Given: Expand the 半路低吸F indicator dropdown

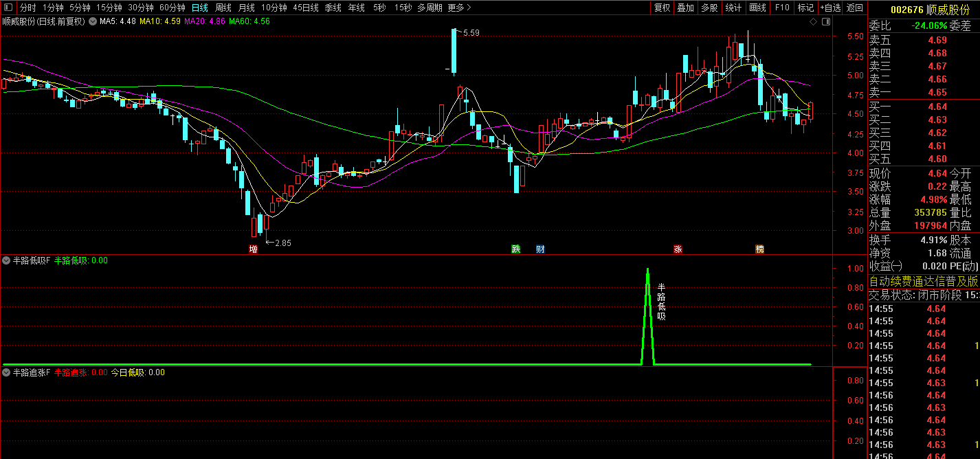Looking at the screenshot, I should (x=6, y=260).
